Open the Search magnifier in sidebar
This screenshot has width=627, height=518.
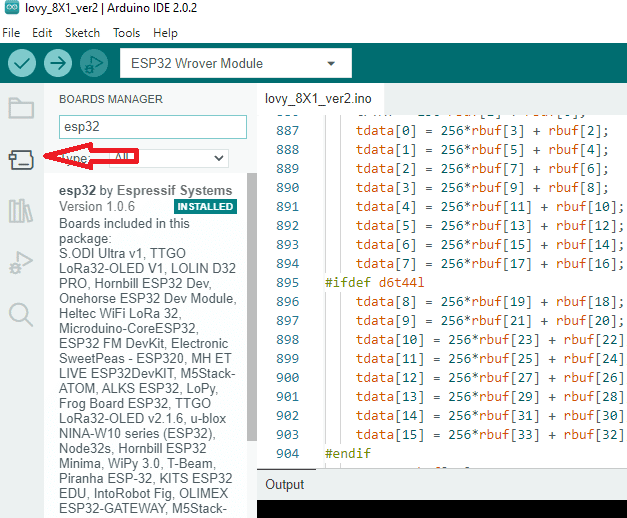21,315
